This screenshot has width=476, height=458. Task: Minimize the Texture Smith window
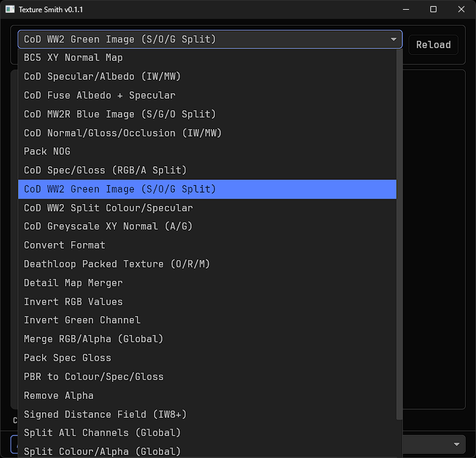[x=406, y=9]
